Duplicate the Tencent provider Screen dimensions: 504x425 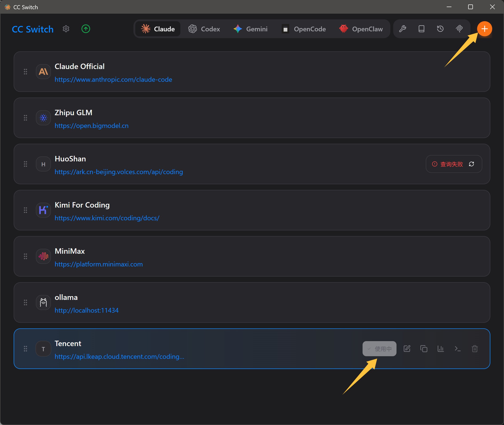pos(424,349)
